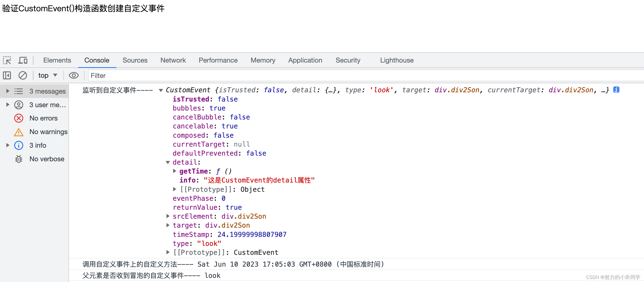644x282 pixels.
Task: Collapse the detail property
Action: point(168,162)
